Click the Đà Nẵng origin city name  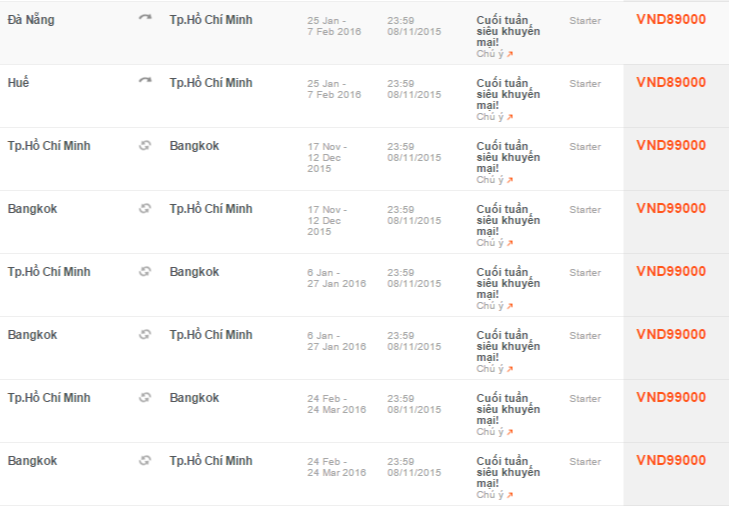pyautogui.click(x=31, y=20)
